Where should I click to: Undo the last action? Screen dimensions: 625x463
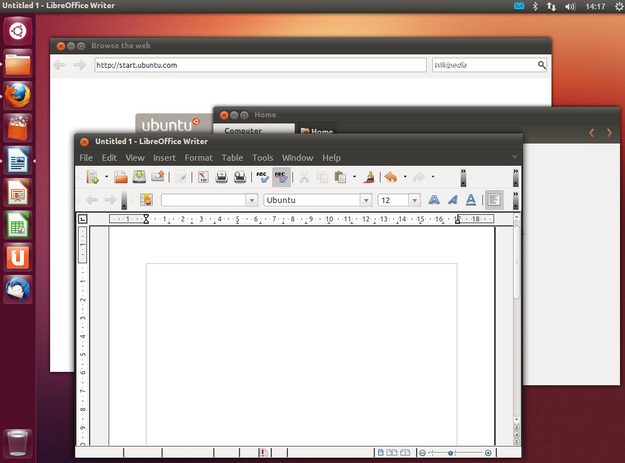391,177
